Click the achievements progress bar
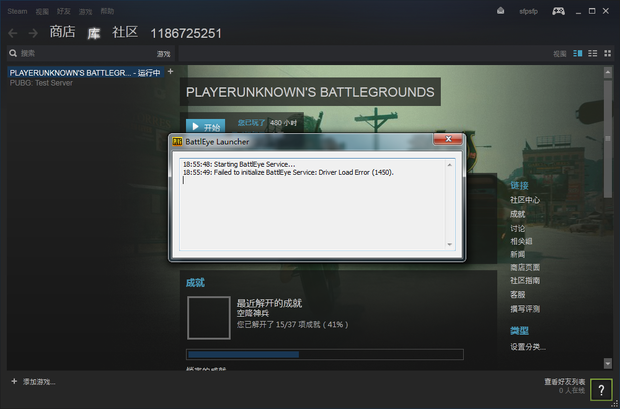Viewport: 620px width, 409px height. coord(325,354)
